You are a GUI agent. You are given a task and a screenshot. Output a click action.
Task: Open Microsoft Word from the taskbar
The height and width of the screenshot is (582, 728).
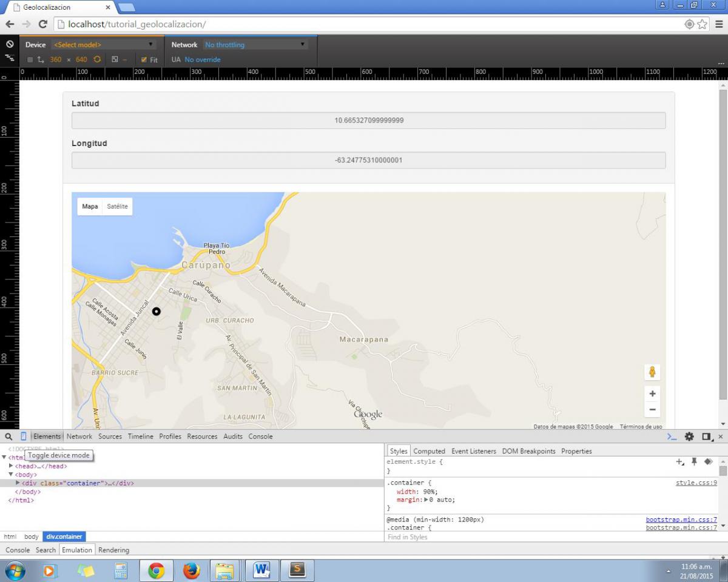pos(261,570)
